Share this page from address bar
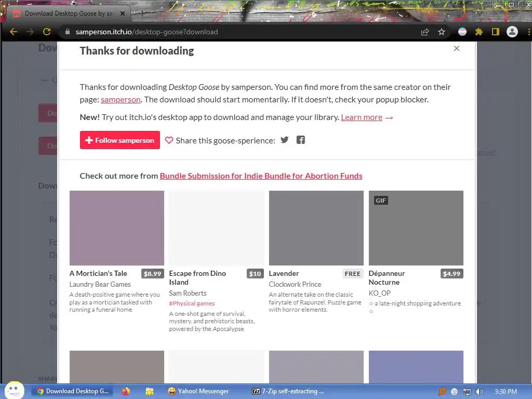This screenshot has width=532, height=399. [425, 32]
